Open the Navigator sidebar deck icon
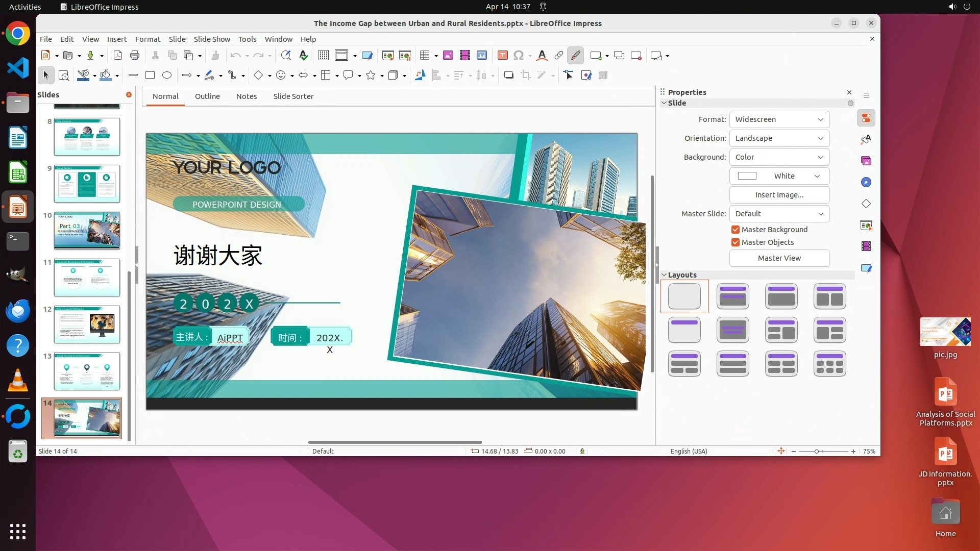The image size is (980, 551). click(x=866, y=183)
